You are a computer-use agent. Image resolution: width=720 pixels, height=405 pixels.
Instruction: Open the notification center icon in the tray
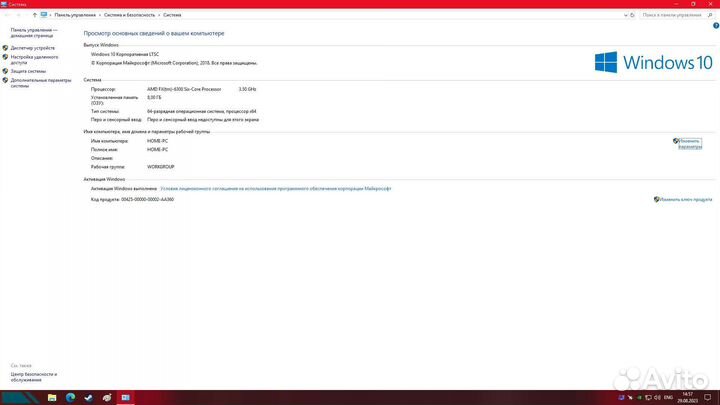click(708, 398)
